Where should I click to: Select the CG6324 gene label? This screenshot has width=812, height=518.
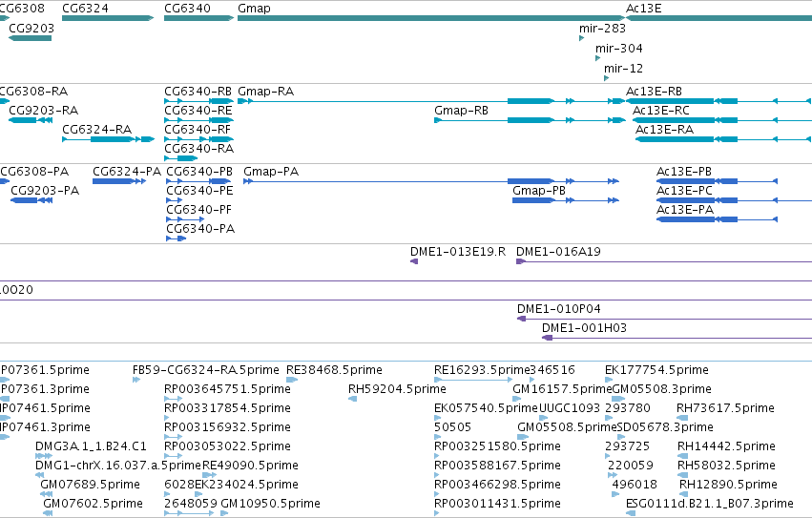coord(85,9)
